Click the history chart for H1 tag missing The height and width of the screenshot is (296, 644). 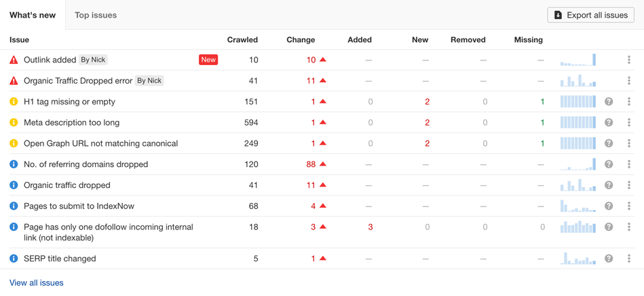coord(578,102)
